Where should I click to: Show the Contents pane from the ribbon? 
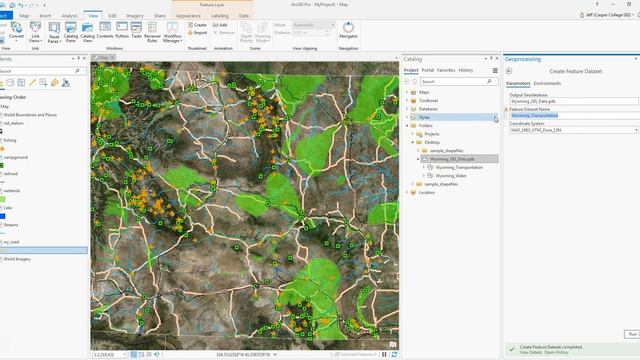(105, 31)
